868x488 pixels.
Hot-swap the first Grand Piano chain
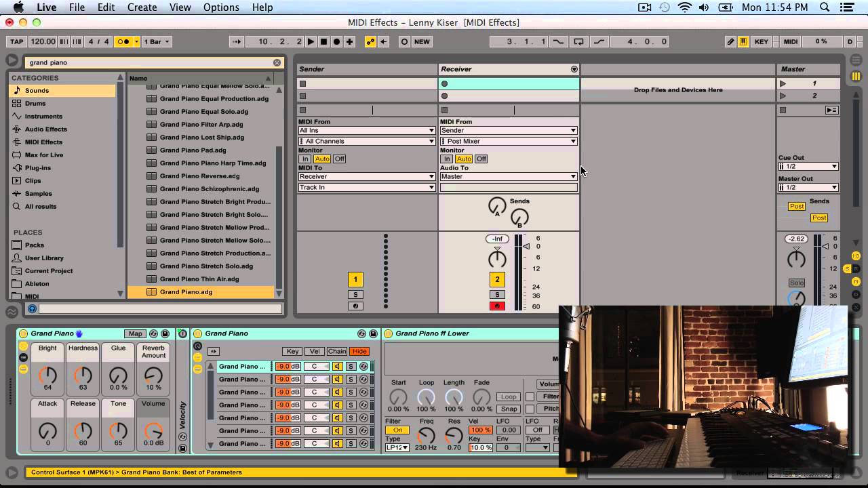(x=363, y=367)
